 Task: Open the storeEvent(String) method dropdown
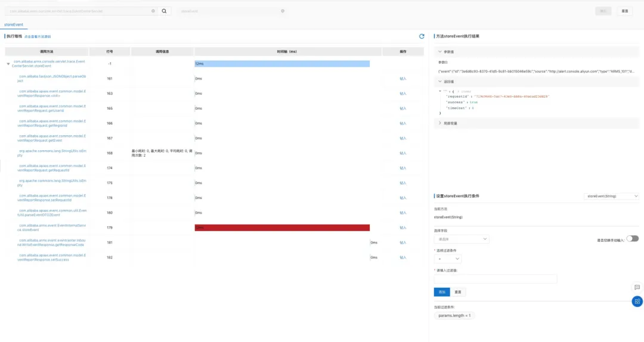[x=611, y=196]
